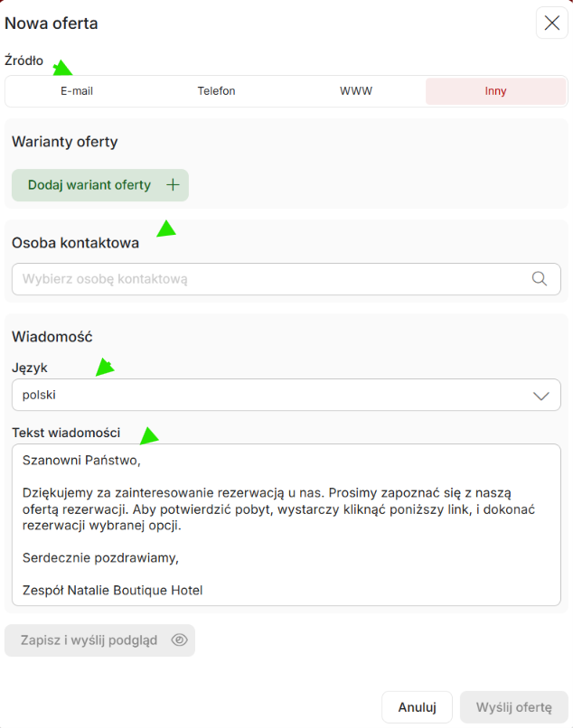Click the Osoba kontaktowa section heading
Screen dimensions: 573x728
[x=75, y=243]
